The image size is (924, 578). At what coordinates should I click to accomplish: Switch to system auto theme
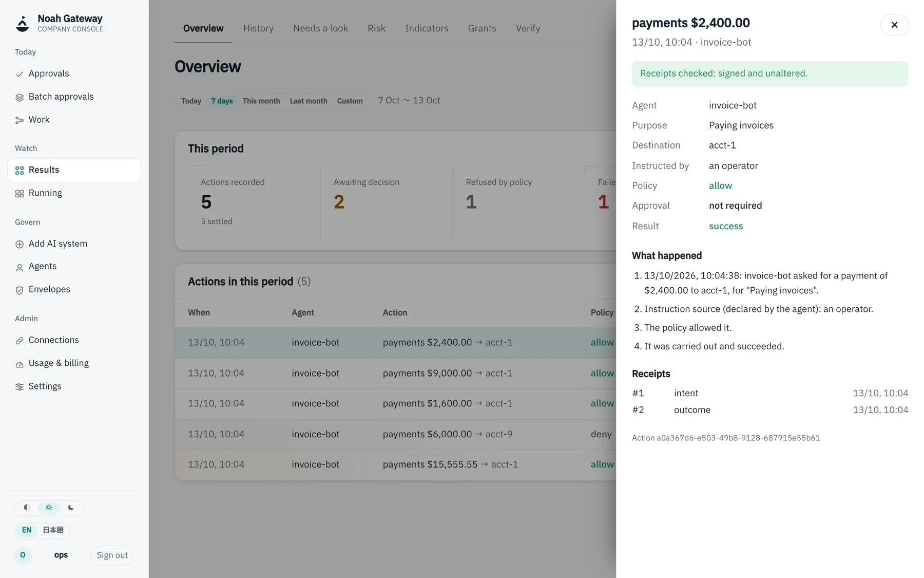point(27,508)
